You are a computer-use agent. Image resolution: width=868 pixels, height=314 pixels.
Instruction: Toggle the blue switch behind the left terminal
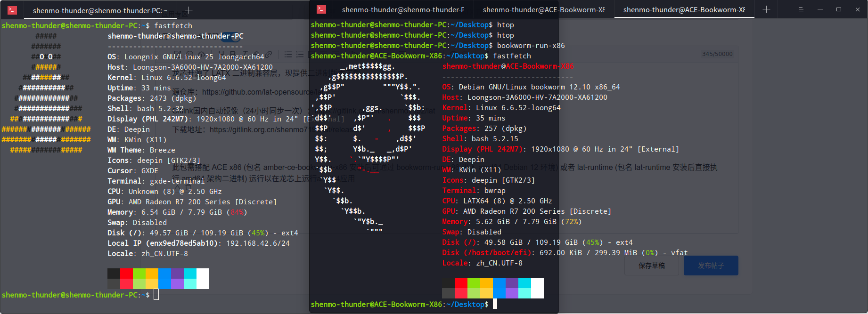click(230, 37)
